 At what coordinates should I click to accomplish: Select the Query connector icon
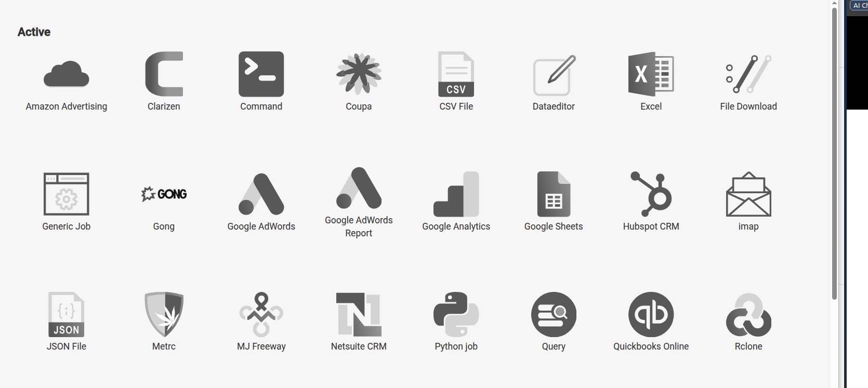click(554, 314)
